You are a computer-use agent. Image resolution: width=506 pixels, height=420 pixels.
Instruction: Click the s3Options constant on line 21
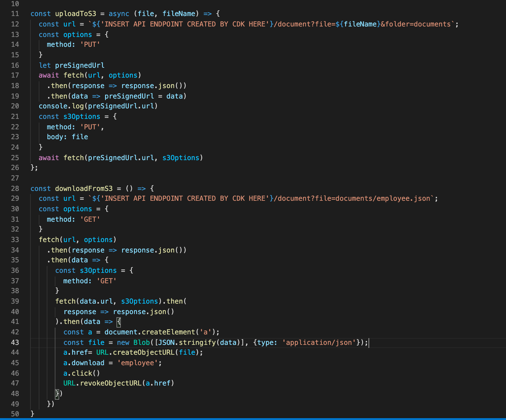pyautogui.click(x=82, y=116)
